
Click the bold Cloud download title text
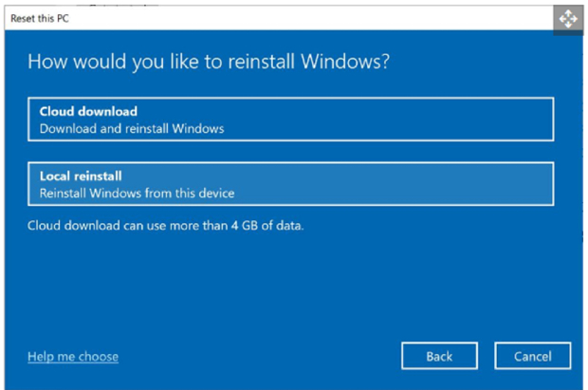click(88, 111)
